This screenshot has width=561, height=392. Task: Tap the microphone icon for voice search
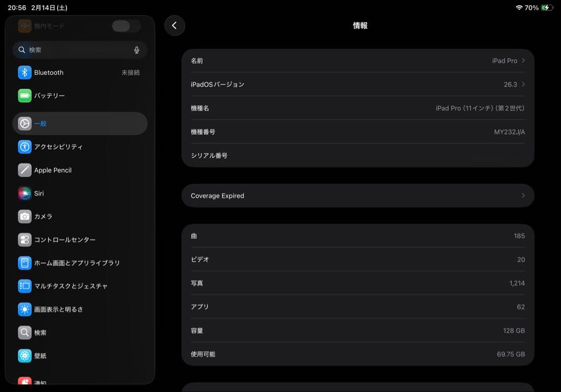[136, 50]
